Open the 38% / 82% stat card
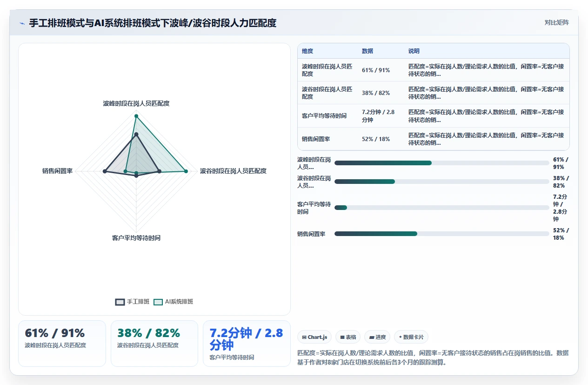 pos(154,344)
